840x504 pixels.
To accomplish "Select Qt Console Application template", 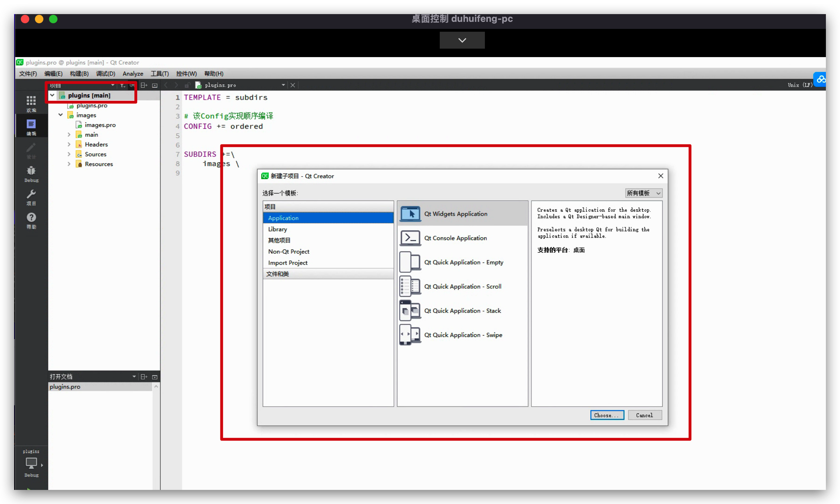I will click(462, 238).
